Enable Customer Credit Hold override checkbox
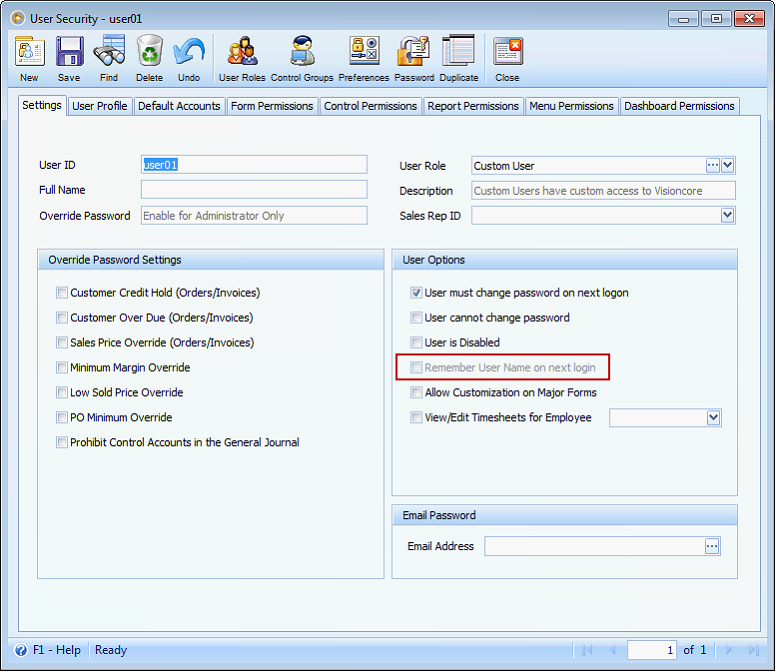 (62, 293)
